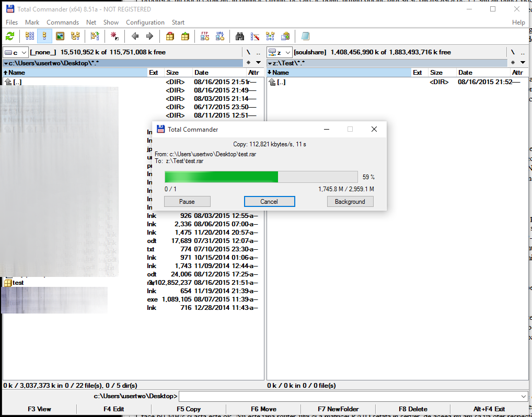Click the left panel [..] parent folder entry

pyautogui.click(x=133, y=82)
